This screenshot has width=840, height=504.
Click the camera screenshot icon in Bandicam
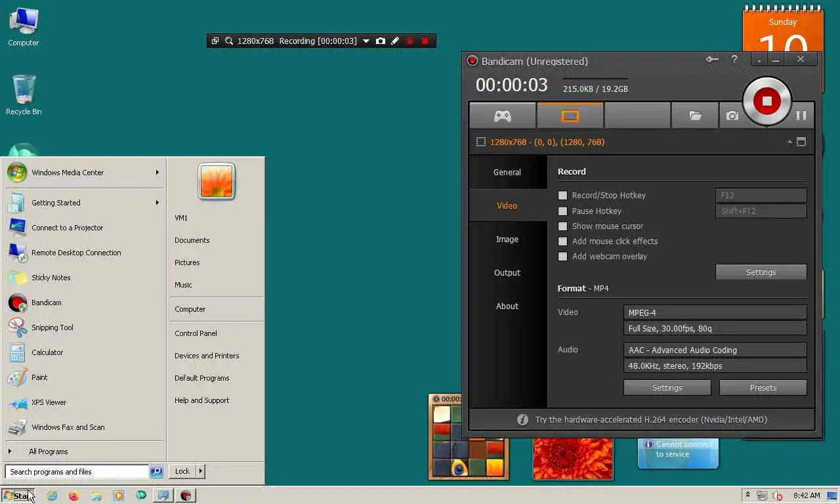point(732,115)
